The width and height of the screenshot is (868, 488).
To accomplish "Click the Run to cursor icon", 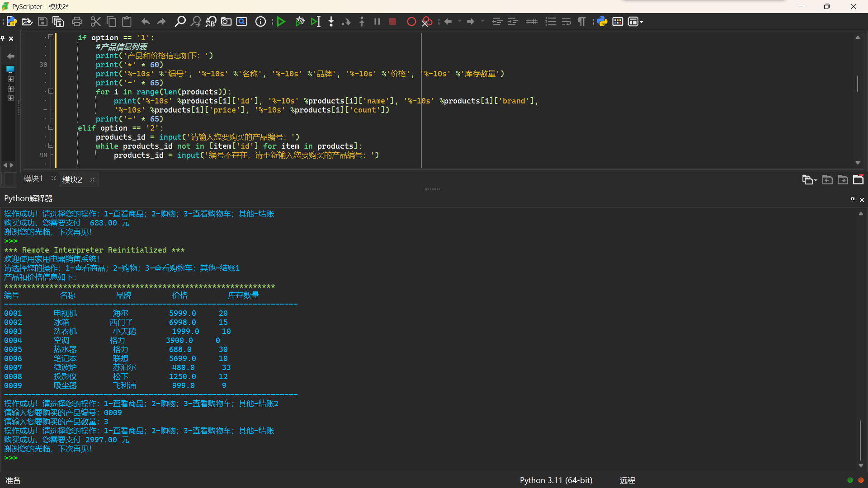I will coord(316,22).
